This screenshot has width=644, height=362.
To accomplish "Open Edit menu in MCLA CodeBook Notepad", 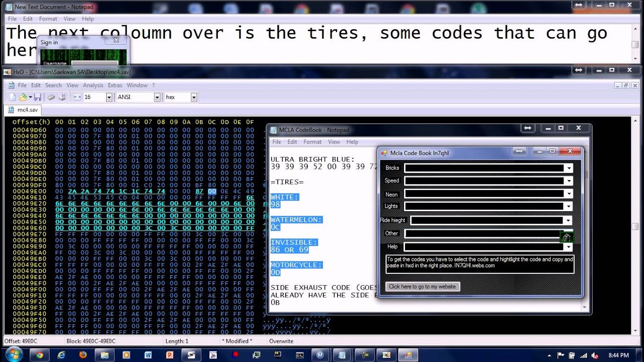I will tap(292, 142).
